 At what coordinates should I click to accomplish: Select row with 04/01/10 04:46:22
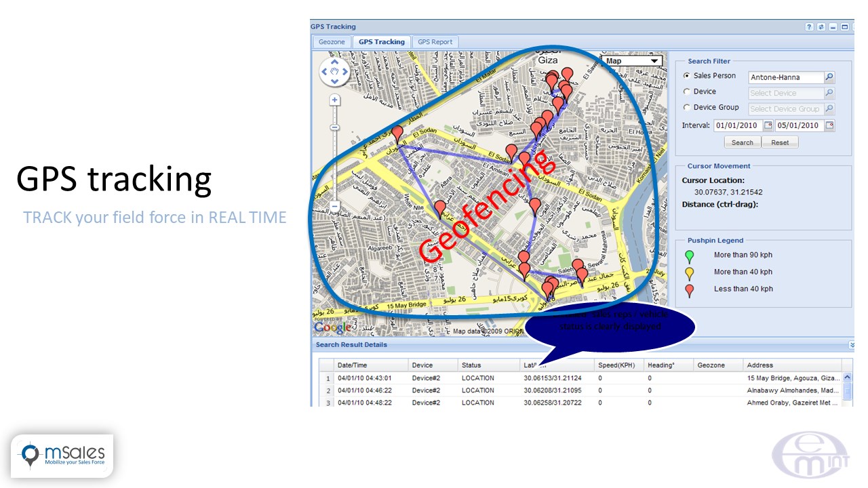[581, 390]
